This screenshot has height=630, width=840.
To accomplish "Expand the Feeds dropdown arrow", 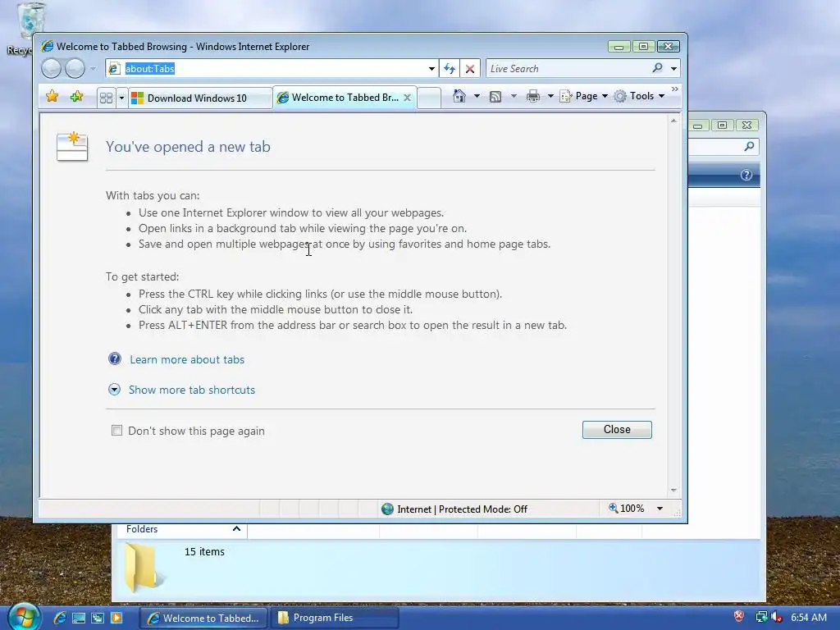I will [514, 96].
